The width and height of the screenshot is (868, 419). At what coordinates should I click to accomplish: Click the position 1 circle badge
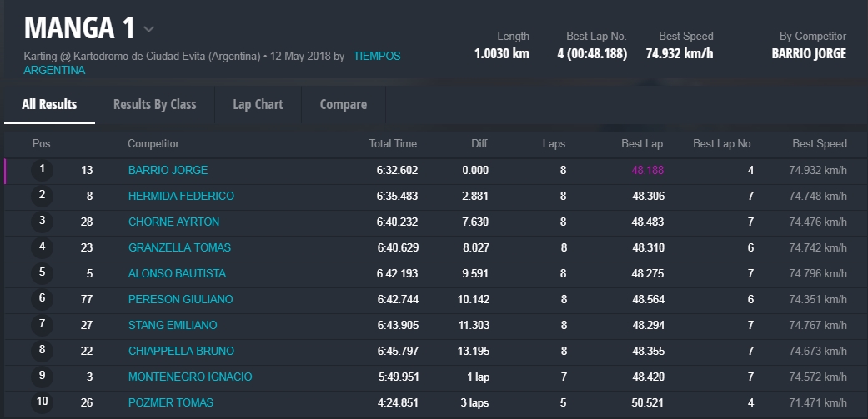[x=42, y=170]
